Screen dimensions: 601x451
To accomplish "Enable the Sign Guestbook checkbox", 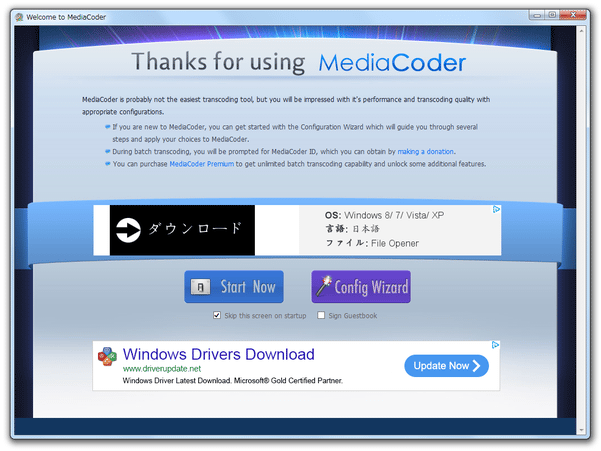I will pyautogui.click(x=321, y=315).
